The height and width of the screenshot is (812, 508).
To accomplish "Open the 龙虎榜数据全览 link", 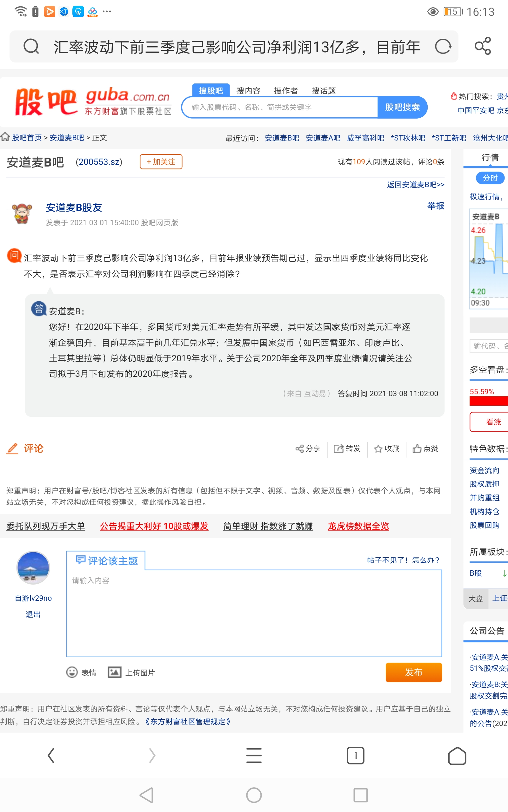I will click(358, 526).
